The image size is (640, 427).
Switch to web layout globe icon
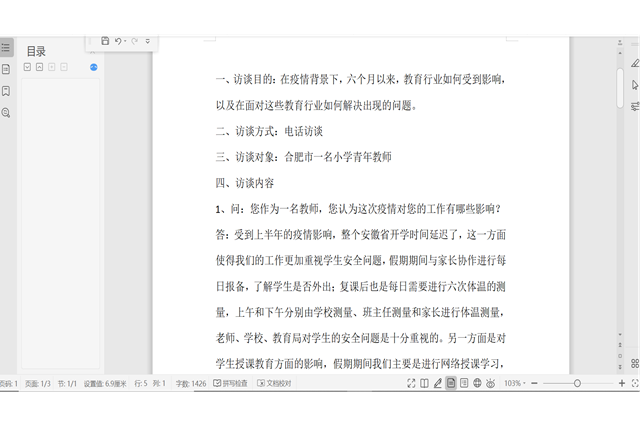(x=476, y=383)
